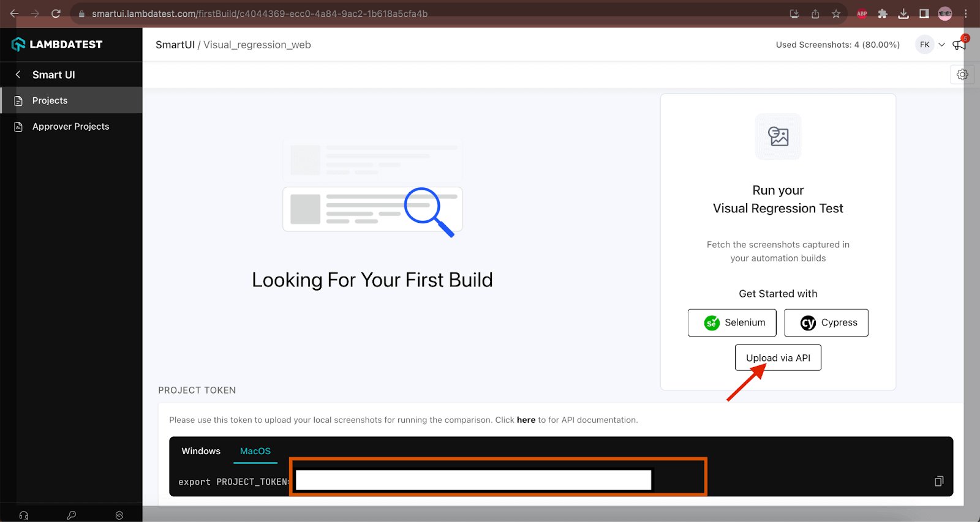Click the bottom sidebar layers icon
The image size is (980, 522).
pyautogui.click(x=119, y=515)
